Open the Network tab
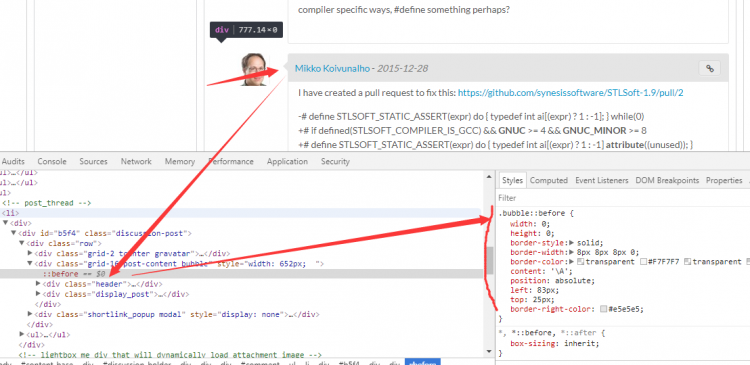This screenshot has height=365, width=750. coord(136,162)
